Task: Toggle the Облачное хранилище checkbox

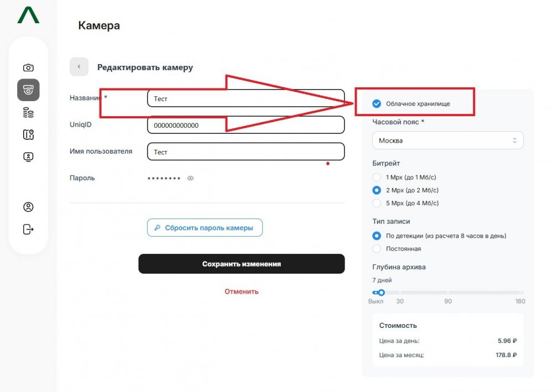Action: (377, 103)
